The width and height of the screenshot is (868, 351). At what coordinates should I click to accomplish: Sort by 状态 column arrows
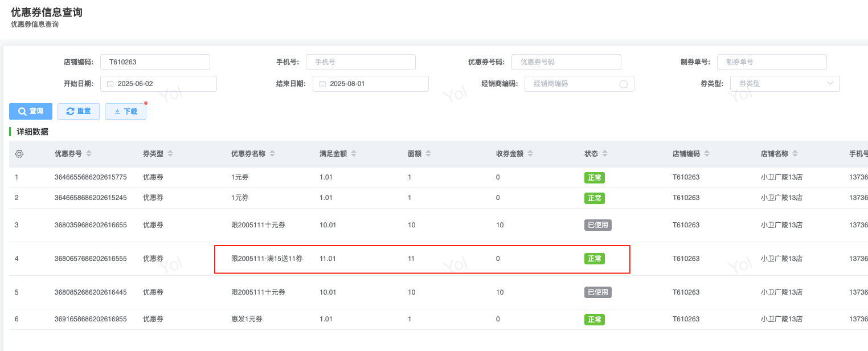click(x=605, y=154)
